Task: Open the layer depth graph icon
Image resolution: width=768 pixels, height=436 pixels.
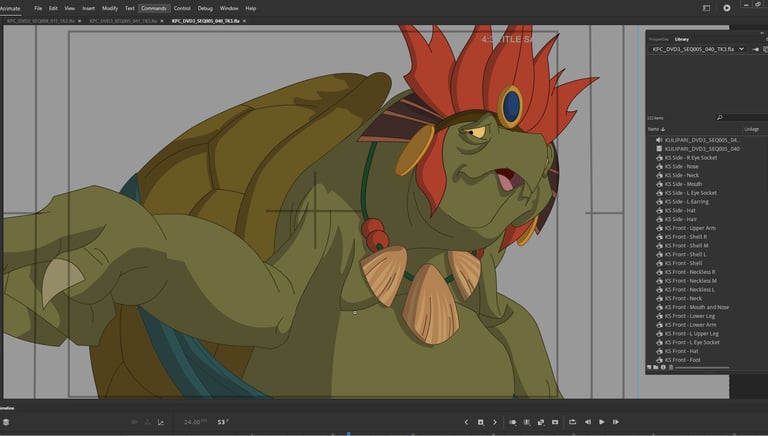Action: (x=161, y=422)
